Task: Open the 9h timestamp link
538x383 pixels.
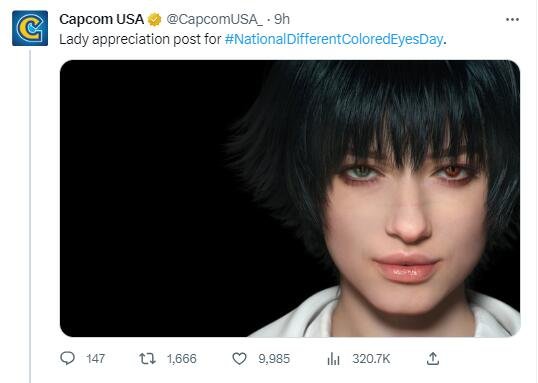Action: pos(282,19)
